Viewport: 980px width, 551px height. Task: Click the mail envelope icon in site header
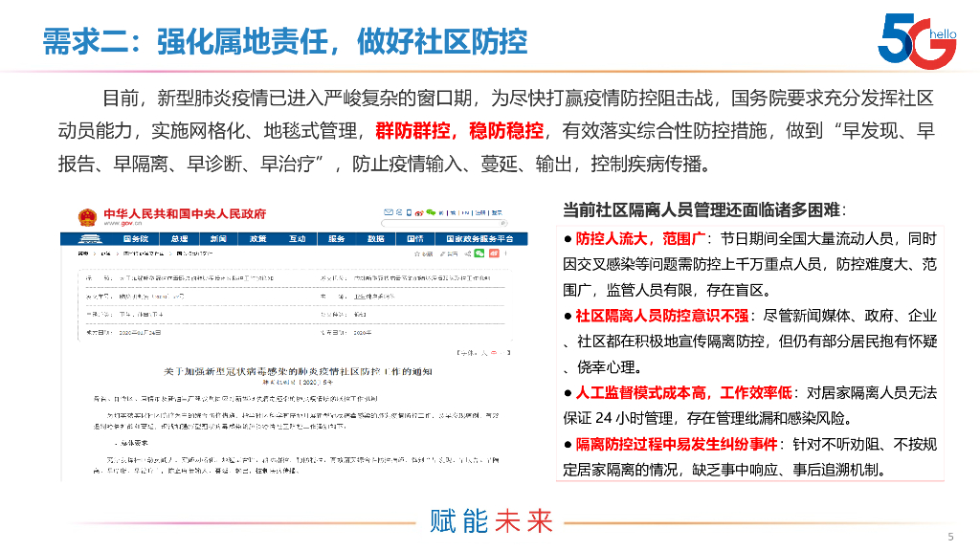[389, 212]
